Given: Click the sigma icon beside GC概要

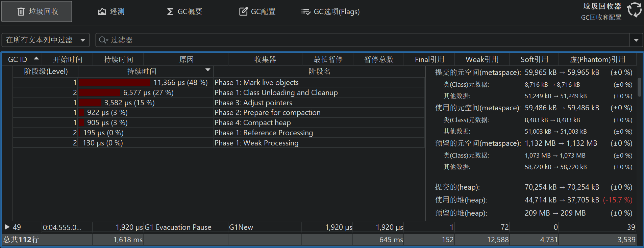Looking at the screenshot, I should coord(170,12).
